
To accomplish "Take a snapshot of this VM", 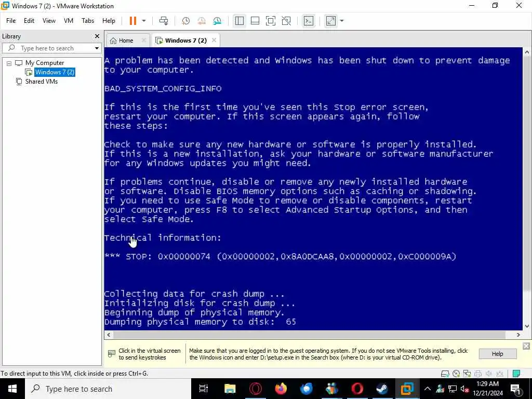I will click(185, 21).
